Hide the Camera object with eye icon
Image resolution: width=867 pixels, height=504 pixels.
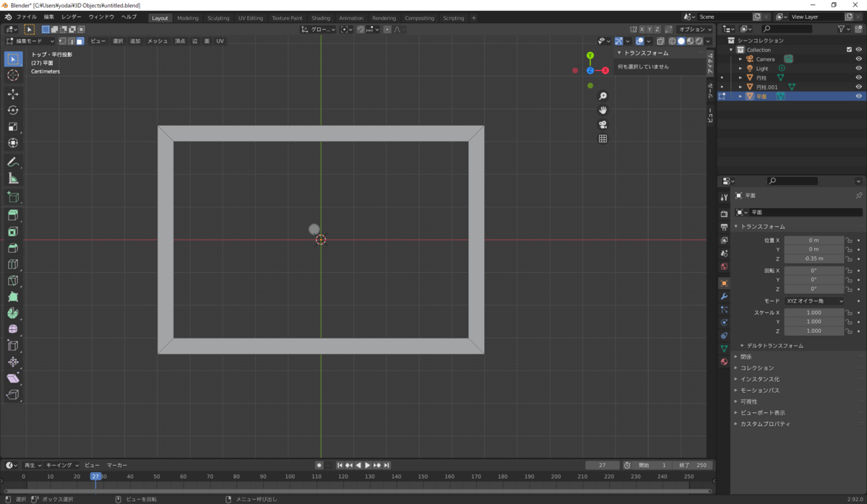click(x=859, y=59)
